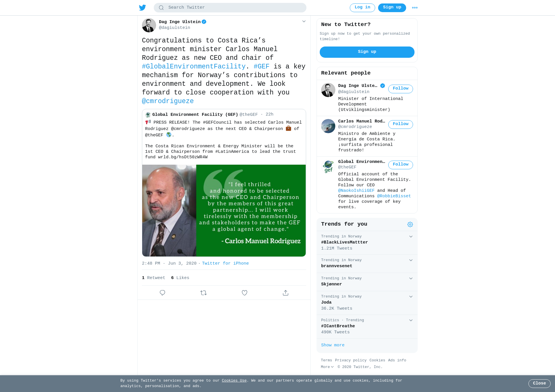Click the retweet arrows icon
This screenshot has width=555, height=392.
[203, 293]
